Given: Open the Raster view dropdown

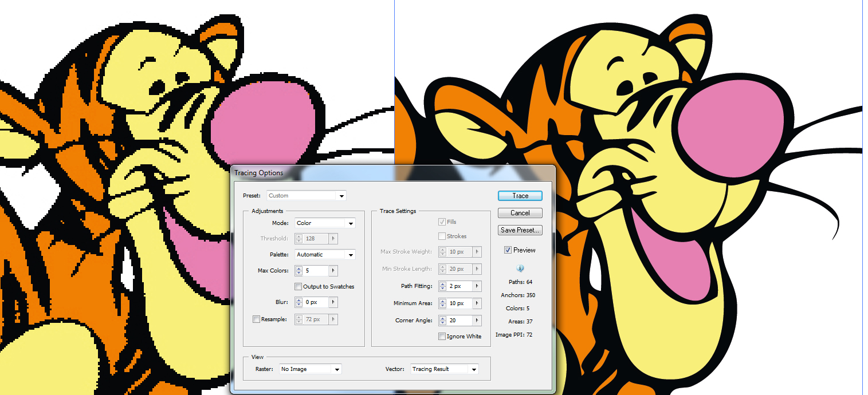Looking at the screenshot, I should tap(311, 369).
